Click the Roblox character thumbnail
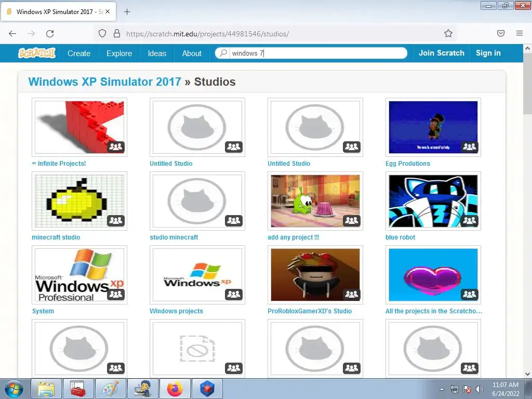Screen dimensions: 532x399 coord(315,275)
